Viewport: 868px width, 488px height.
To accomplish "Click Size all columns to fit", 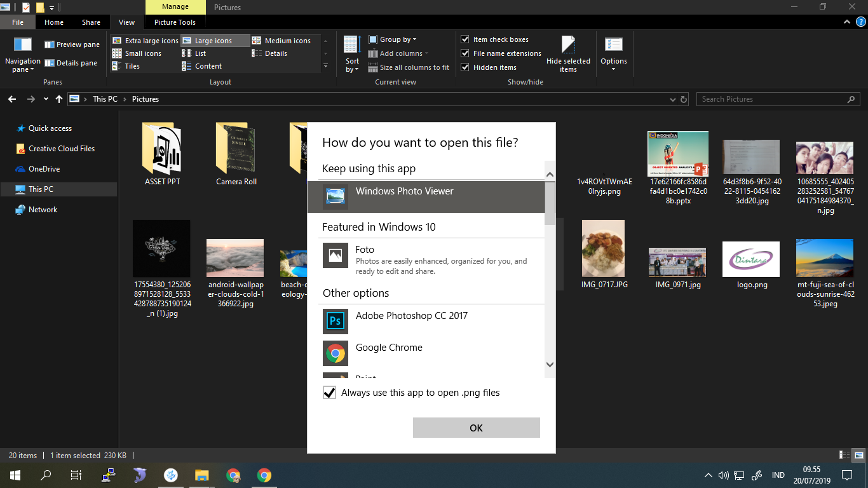I will click(409, 67).
